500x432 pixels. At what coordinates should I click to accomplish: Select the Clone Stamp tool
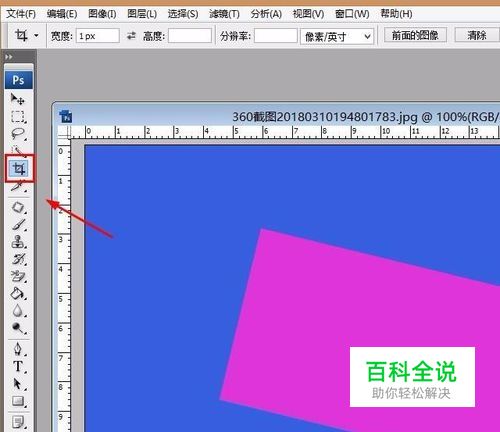pos(18,242)
